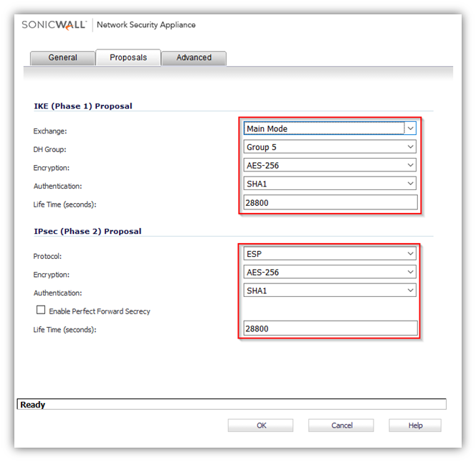Expand the Exchange dropdown showing Main Mode
The image size is (476, 462).
[329, 129]
